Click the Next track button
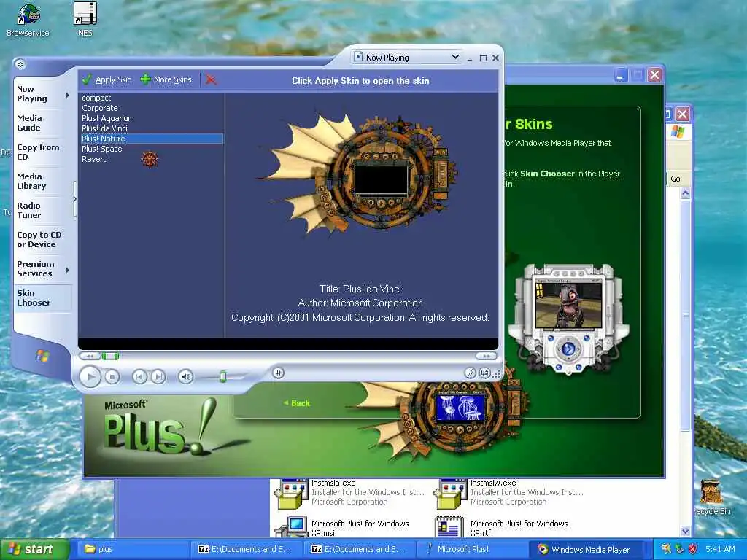Viewport: 747px width, 560px height. click(158, 377)
